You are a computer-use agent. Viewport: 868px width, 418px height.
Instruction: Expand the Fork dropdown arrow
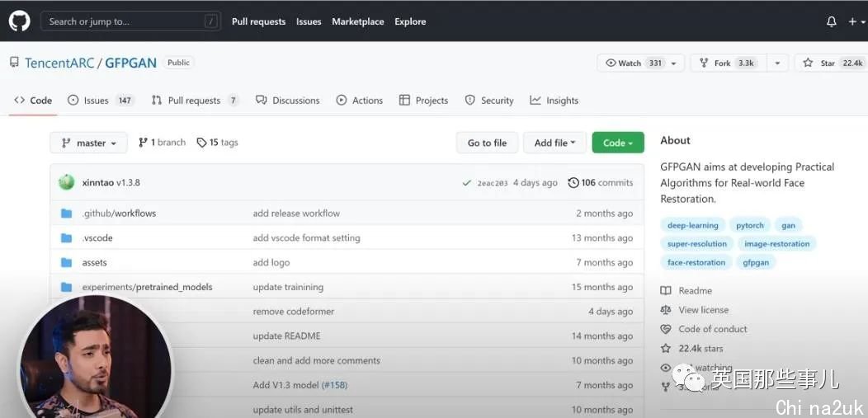click(x=777, y=63)
